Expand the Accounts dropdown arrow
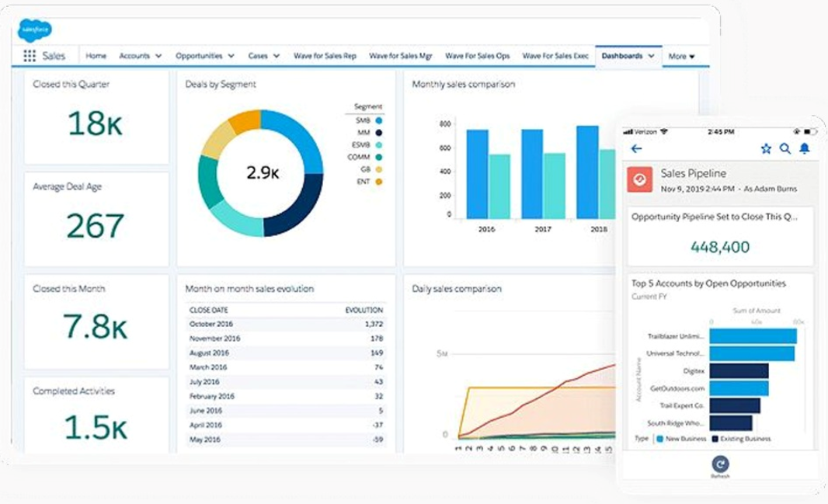The width and height of the screenshot is (828, 504). (158, 56)
